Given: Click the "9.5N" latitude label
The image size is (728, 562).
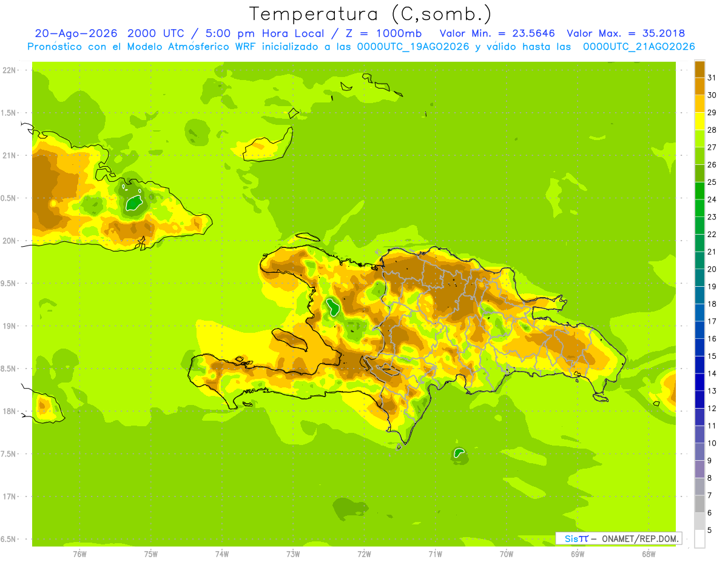Looking at the screenshot, I should point(9,283).
